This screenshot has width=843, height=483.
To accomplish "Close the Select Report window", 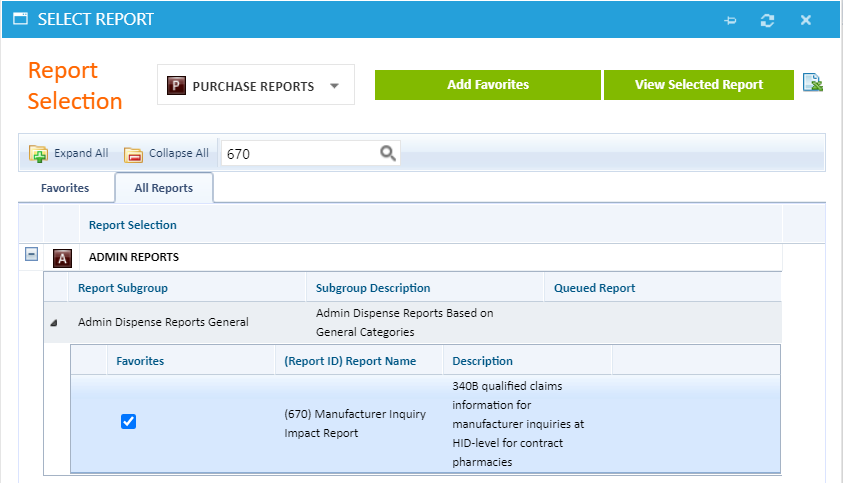I will pos(805,20).
